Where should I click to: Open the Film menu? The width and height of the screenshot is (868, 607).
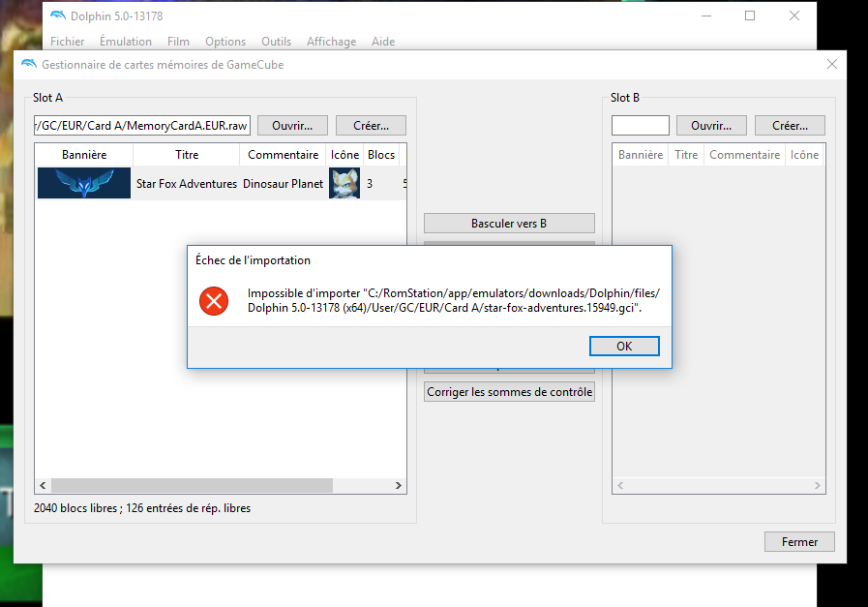coord(178,42)
